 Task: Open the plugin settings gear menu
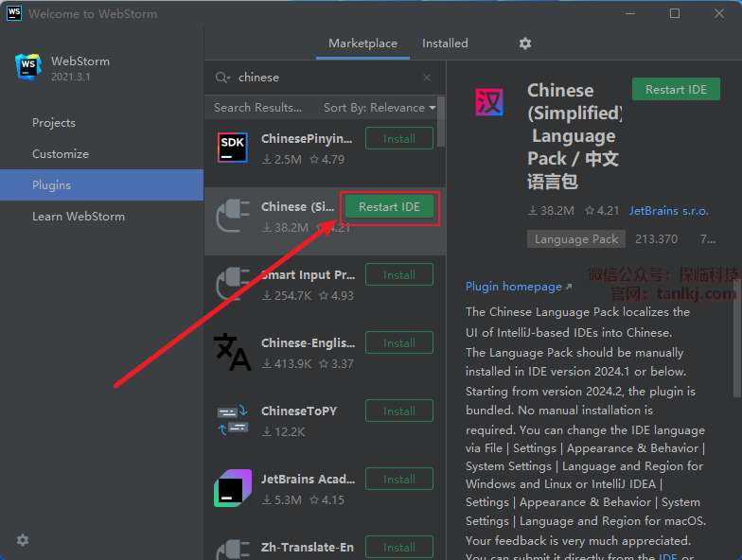524,44
